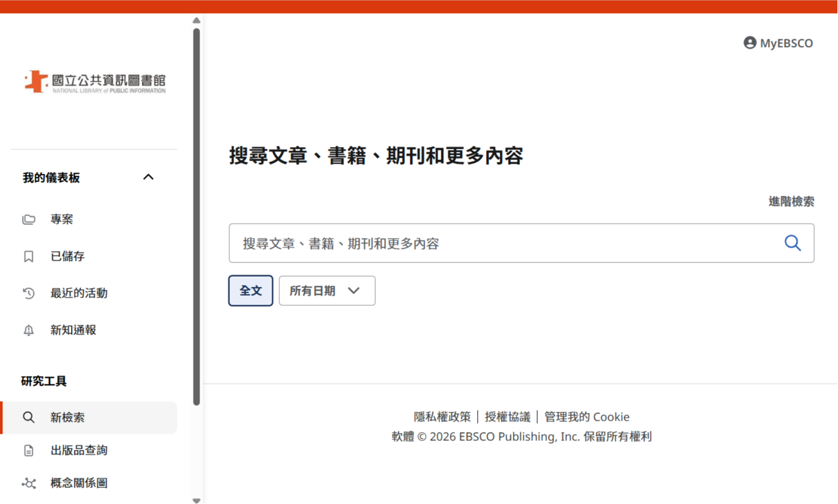This screenshot has height=504, width=838.
Task: Collapse the 我的儀表板 section chevron
Action: point(148,177)
